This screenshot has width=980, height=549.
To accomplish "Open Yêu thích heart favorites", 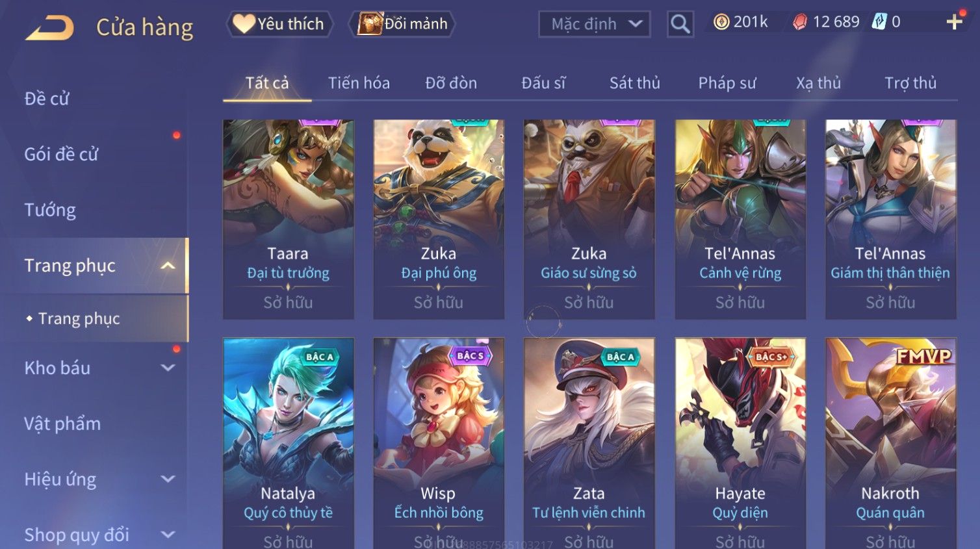I will [x=279, y=24].
